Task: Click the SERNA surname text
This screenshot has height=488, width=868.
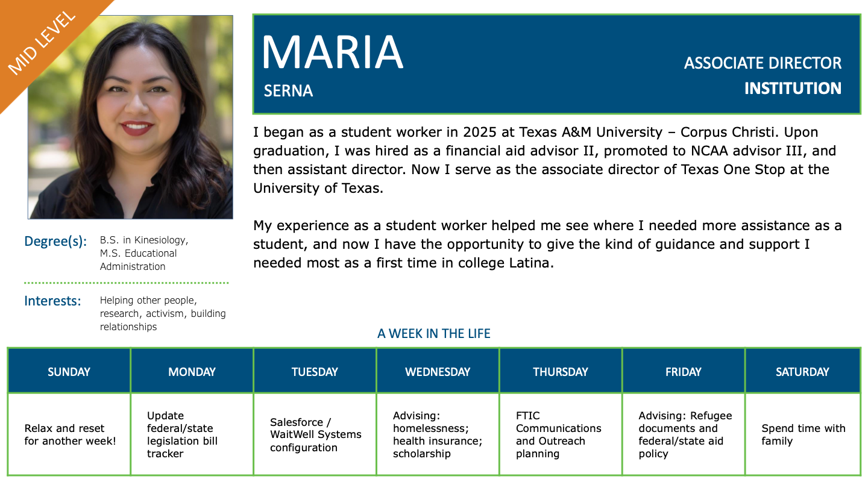Action: (x=288, y=91)
